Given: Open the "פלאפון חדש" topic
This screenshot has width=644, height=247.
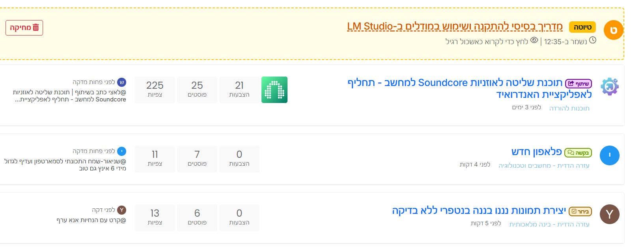Looking at the screenshot, I should coord(536,152).
